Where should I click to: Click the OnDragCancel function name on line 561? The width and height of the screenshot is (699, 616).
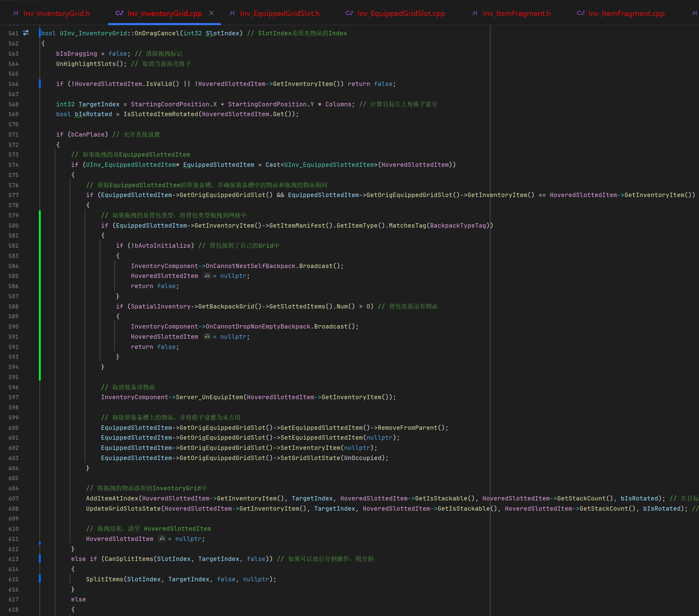pyautogui.click(x=157, y=33)
